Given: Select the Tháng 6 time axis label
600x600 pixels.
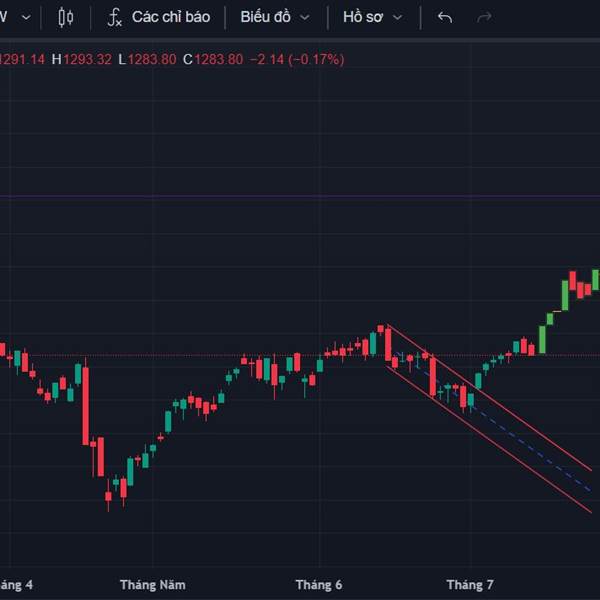Looking at the screenshot, I should 319,585.
